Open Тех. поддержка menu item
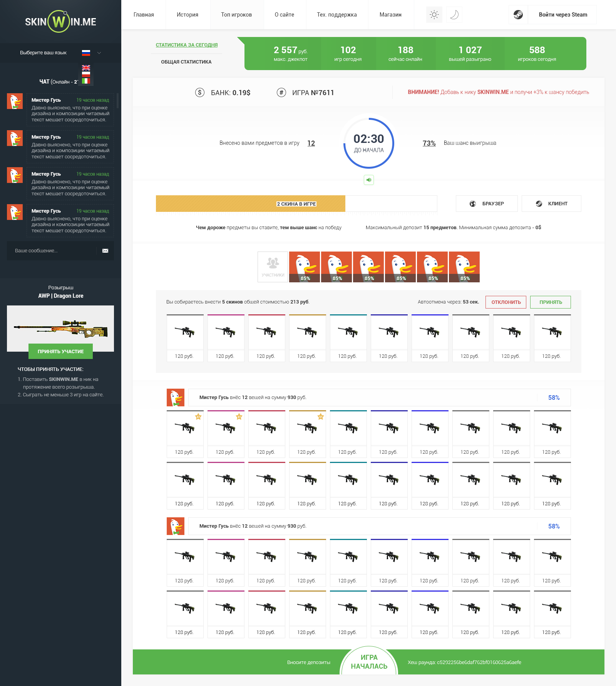 [337, 15]
